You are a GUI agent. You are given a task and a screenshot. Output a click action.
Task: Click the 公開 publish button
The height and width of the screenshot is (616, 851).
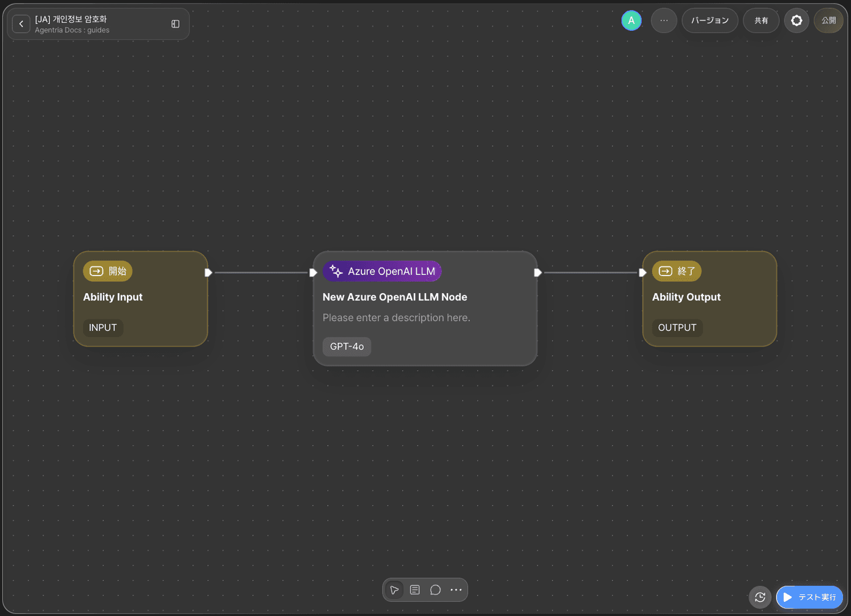coord(829,20)
